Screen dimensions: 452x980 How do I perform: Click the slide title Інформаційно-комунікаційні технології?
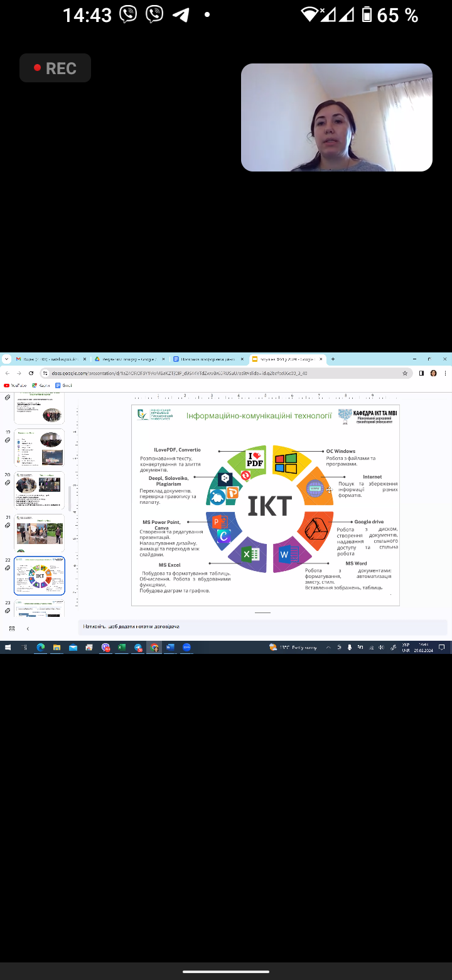(x=259, y=415)
